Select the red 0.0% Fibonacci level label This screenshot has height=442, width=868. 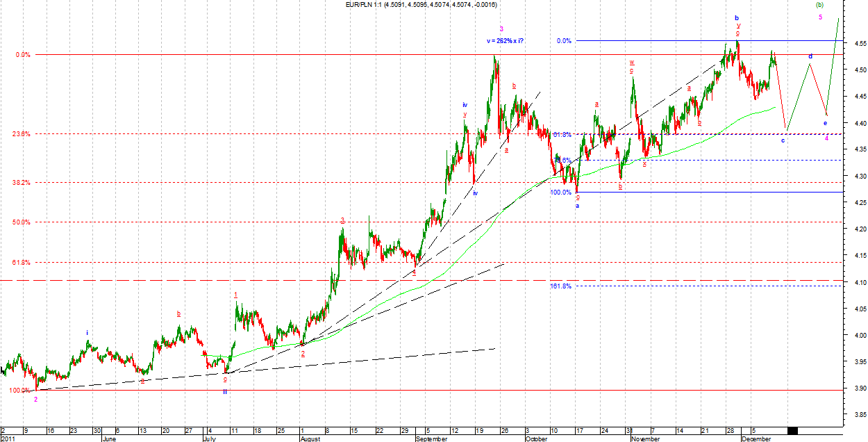[22, 54]
